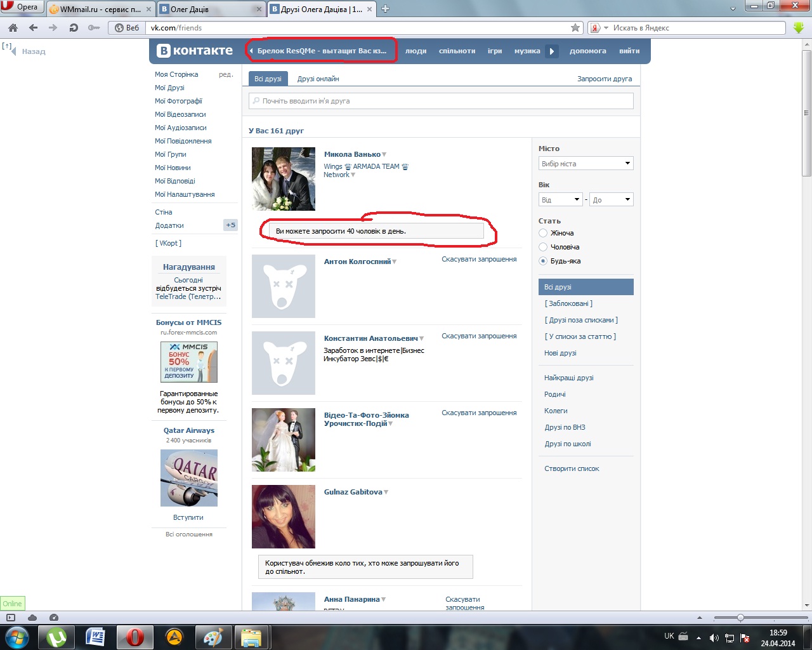This screenshot has width=812, height=650.
Task: Click Створити список link
Action: pyautogui.click(x=572, y=468)
